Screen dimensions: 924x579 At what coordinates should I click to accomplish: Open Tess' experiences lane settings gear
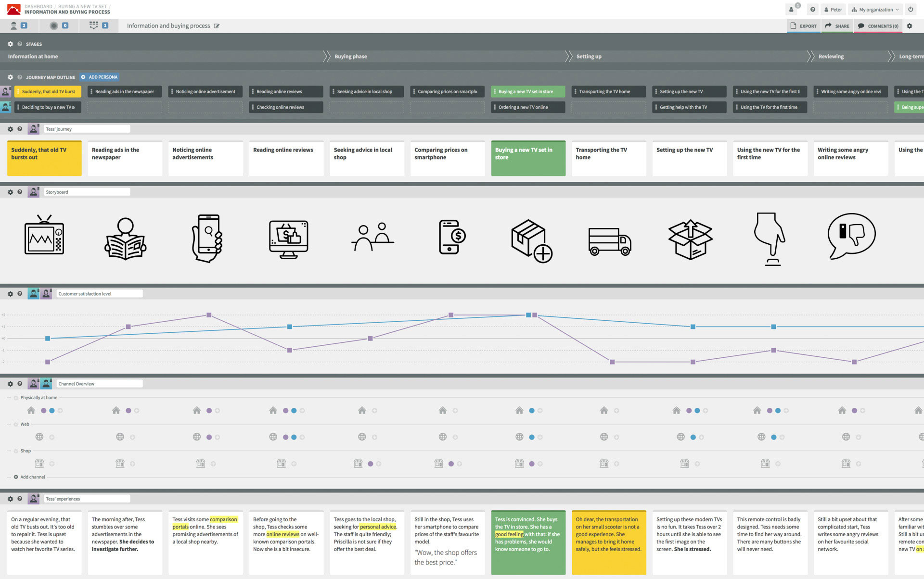click(x=10, y=499)
